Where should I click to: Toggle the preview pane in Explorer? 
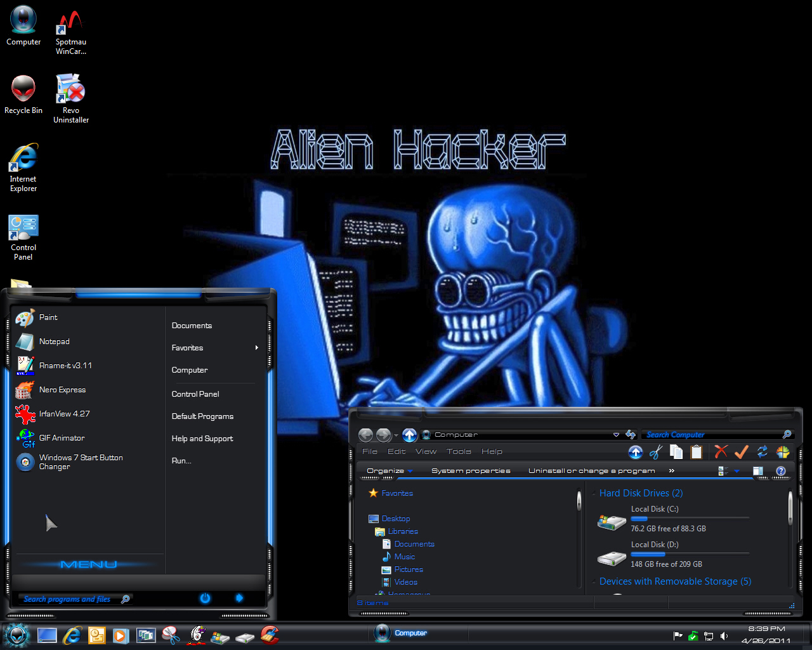point(757,471)
